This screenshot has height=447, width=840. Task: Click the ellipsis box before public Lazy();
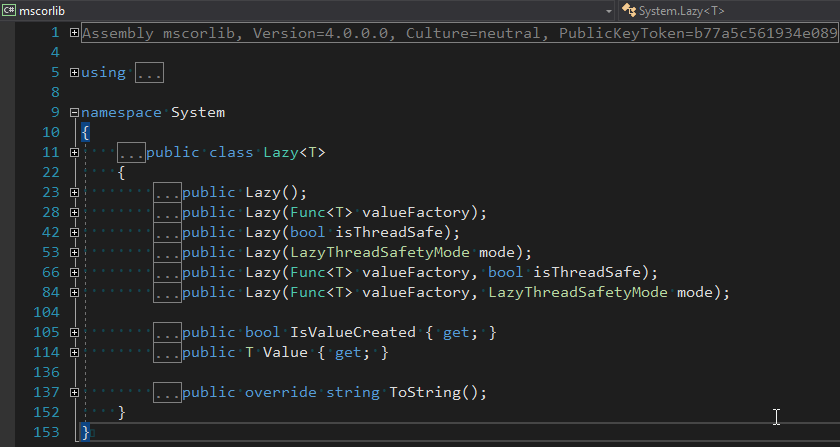(x=167, y=192)
